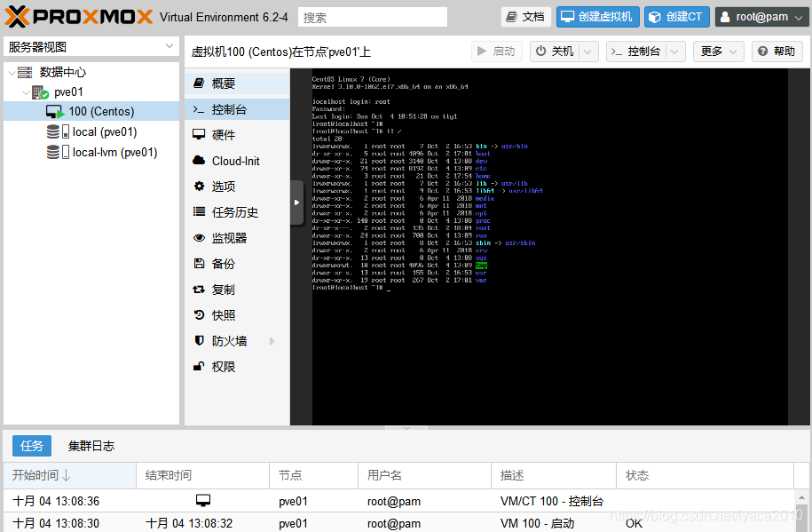Viewport: 812px width, 532px height.
Task: Expand the 控制台 console dropdown arrow in toolbar
Action: click(674, 52)
